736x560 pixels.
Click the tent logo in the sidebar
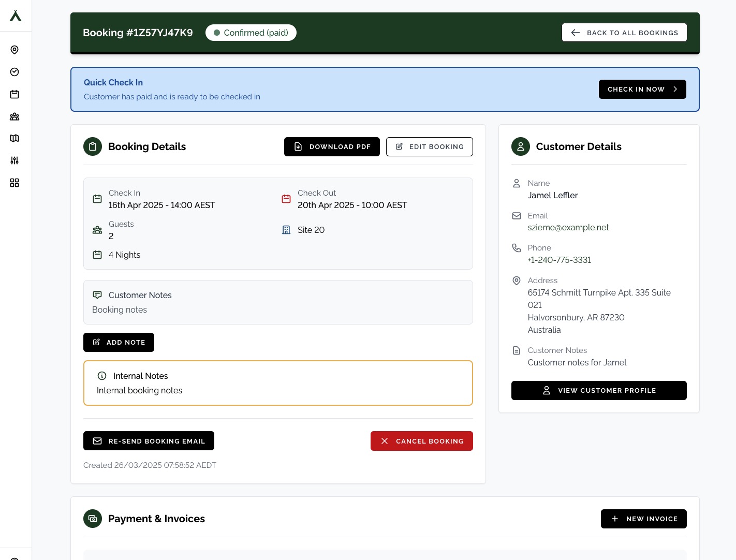(16, 16)
